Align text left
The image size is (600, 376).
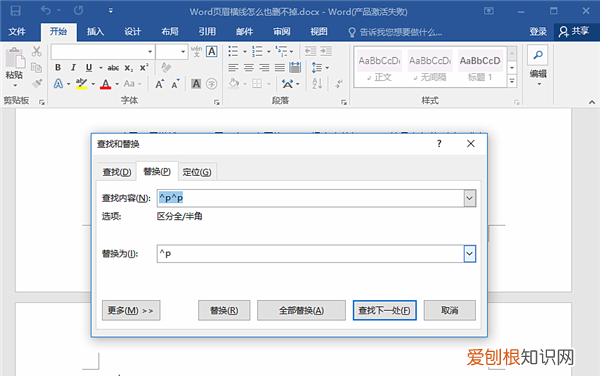point(233,68)
